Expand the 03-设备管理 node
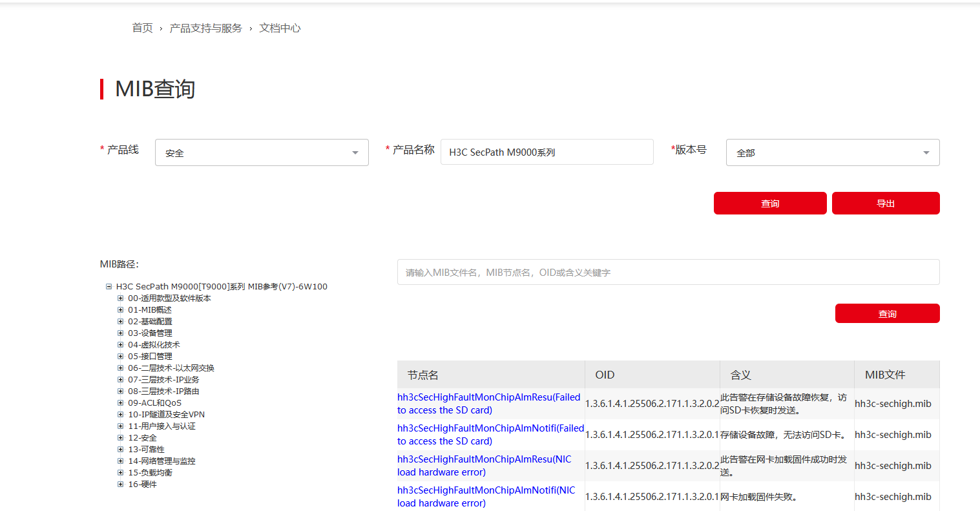 tap(120, 333)
